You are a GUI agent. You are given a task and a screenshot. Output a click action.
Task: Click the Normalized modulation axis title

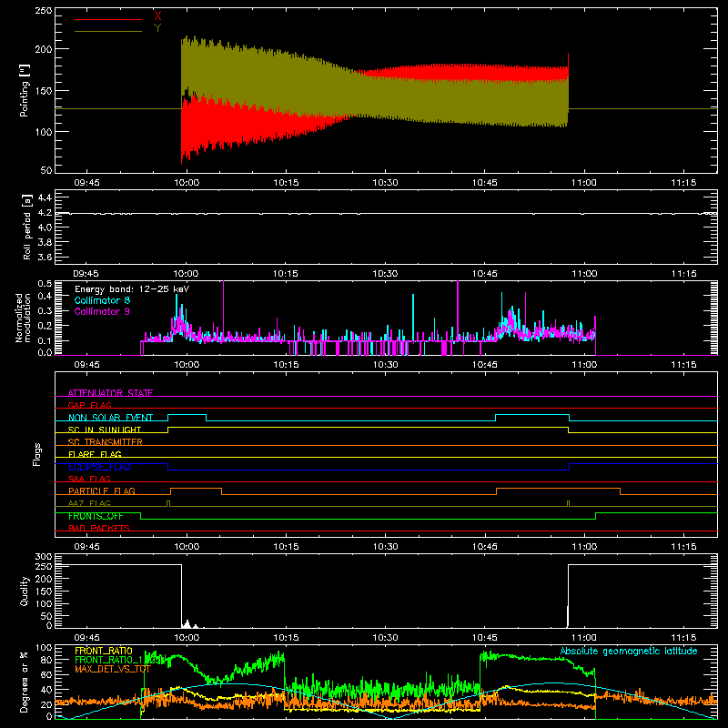coord(23,318)
